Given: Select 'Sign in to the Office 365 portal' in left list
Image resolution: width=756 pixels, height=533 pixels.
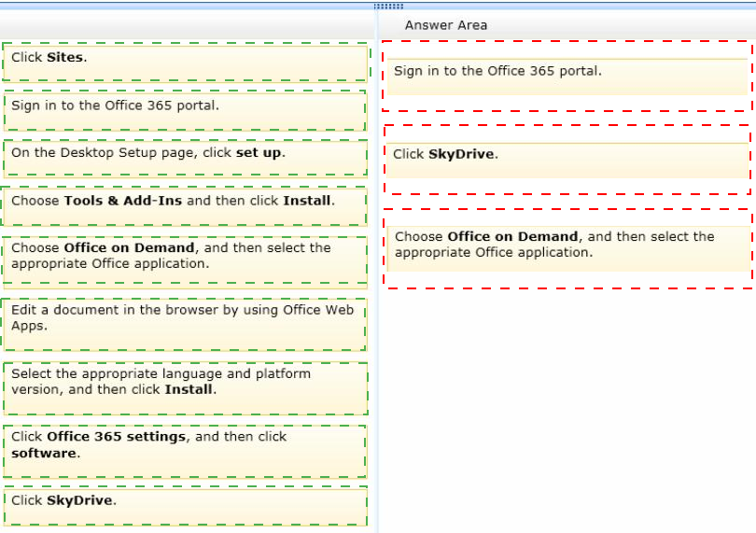Looking at the screenshot, I should [186, 111].
